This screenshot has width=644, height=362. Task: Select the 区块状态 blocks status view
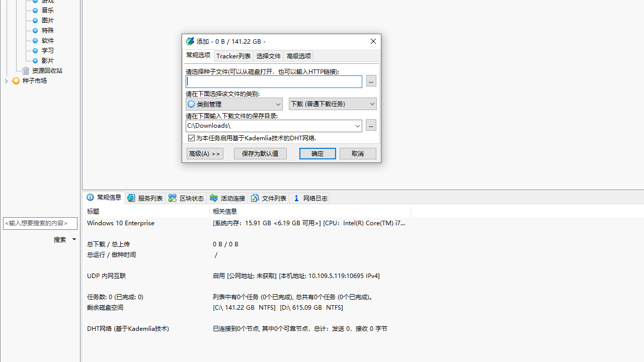[x=186, y=198]
